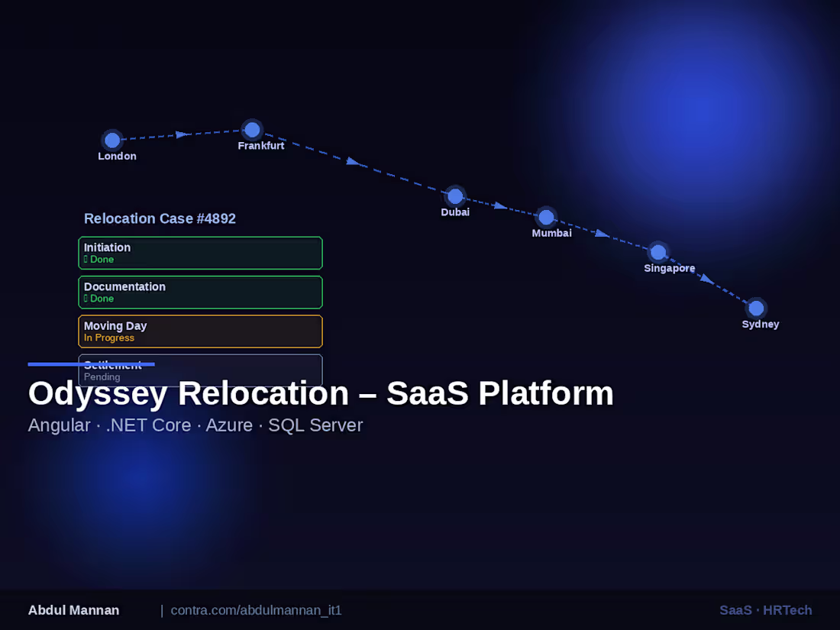Viewport: 840px width, 630px height.
Task: Select the Dubai city node
Action: pos(455,196)
